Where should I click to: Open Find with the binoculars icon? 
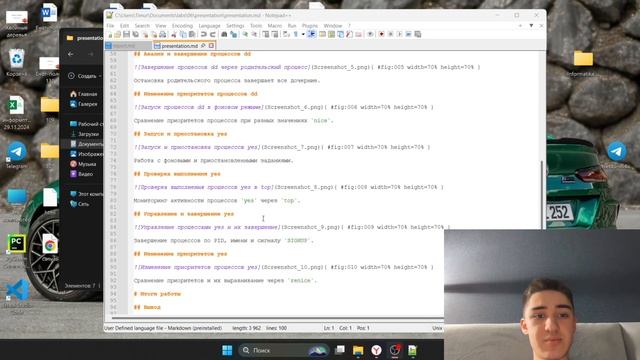click(224, 34)
